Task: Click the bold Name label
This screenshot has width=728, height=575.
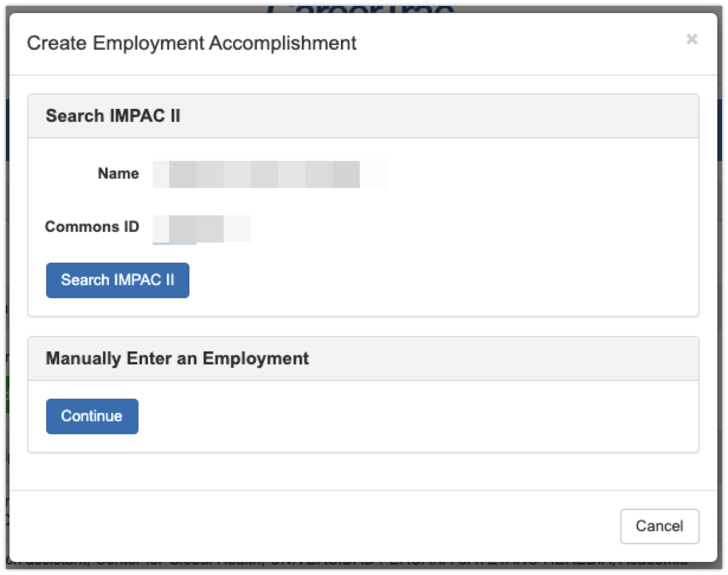Action: click(118, 174)
